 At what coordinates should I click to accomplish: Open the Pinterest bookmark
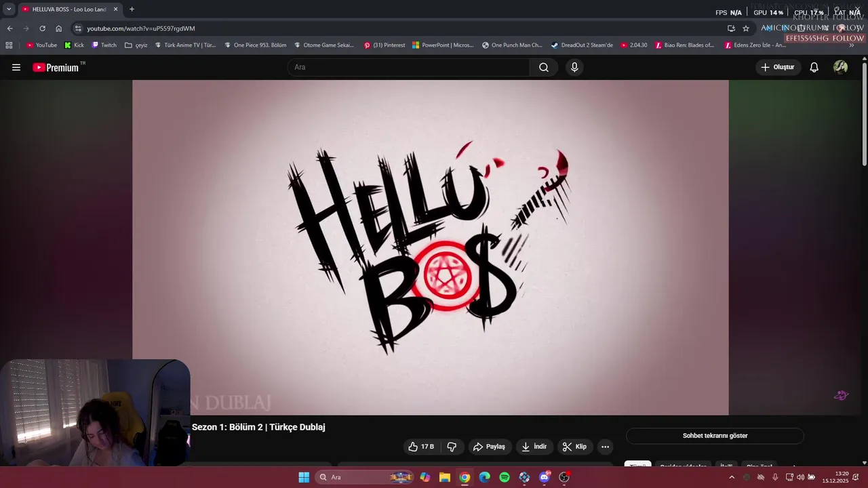point(384,45)
